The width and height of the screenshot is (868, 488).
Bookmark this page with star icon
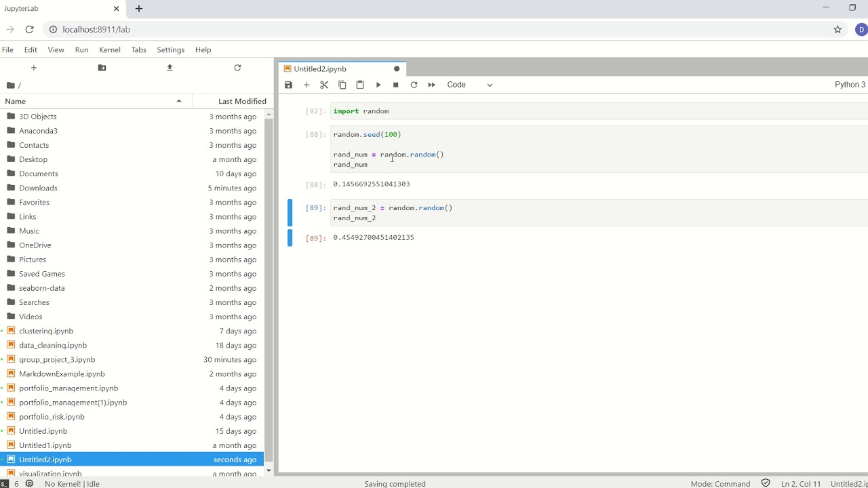tap(837, 29)
